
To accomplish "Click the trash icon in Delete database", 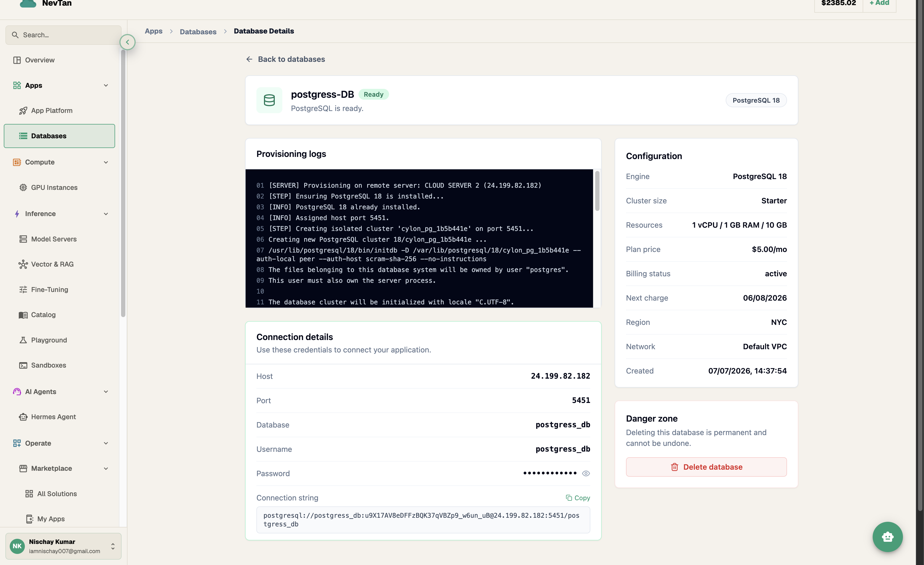I will tap(674, 467).
